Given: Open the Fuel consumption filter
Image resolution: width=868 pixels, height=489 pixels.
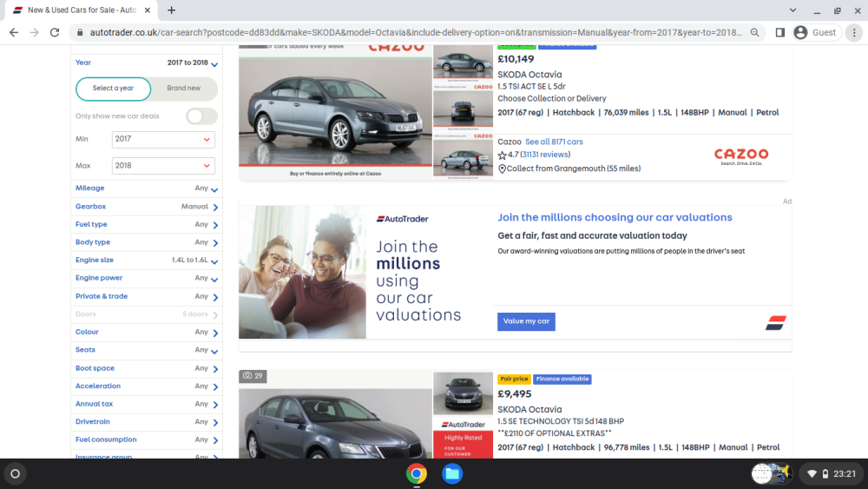Looking at the screenshot, I should [147, 439].
